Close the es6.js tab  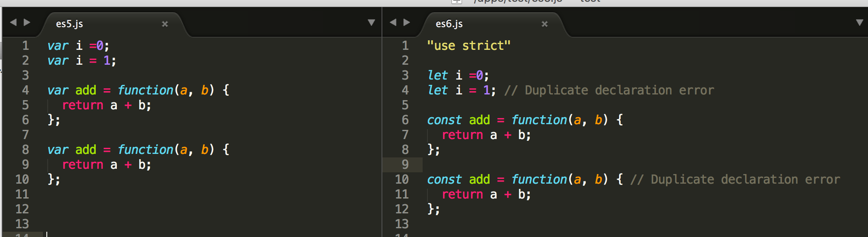[x=545, y=24]
